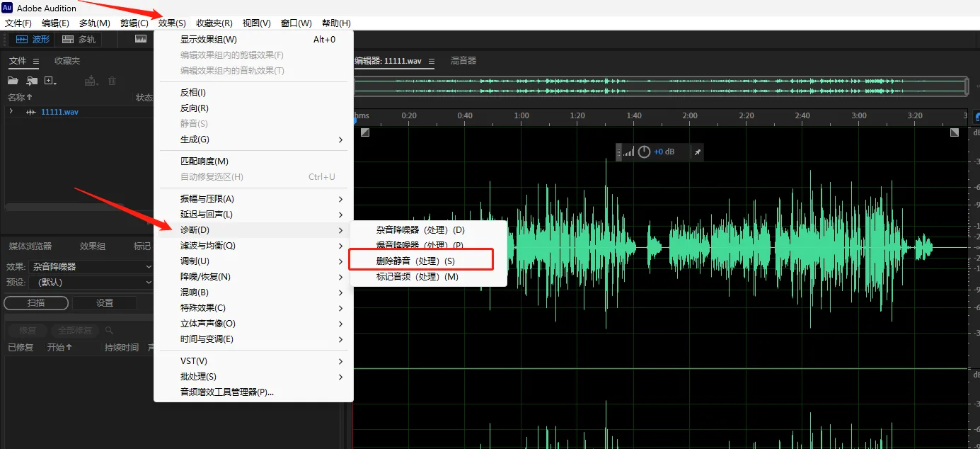980x449 pixels.
Task: Open the new file icon dropdown
Action: (51, 81)
